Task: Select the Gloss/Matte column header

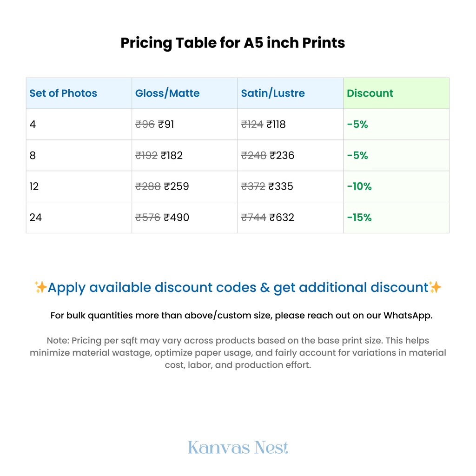Action: click(185, 93)
